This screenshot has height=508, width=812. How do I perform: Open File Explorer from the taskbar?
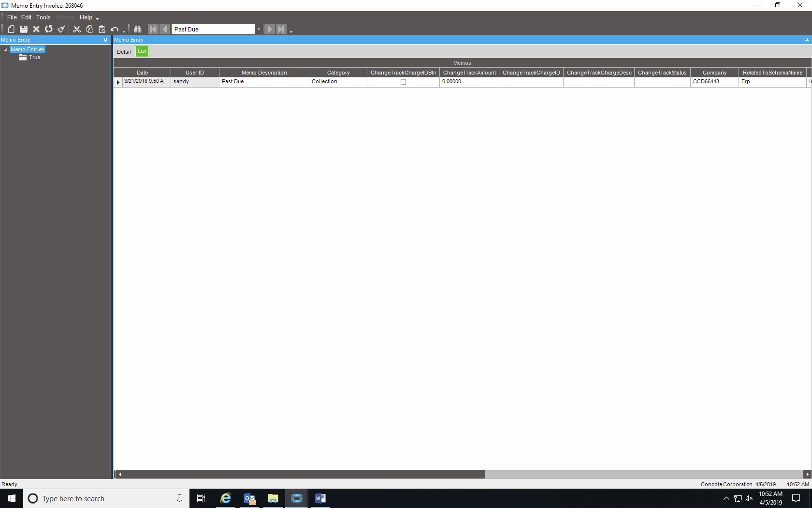[273, 498]
